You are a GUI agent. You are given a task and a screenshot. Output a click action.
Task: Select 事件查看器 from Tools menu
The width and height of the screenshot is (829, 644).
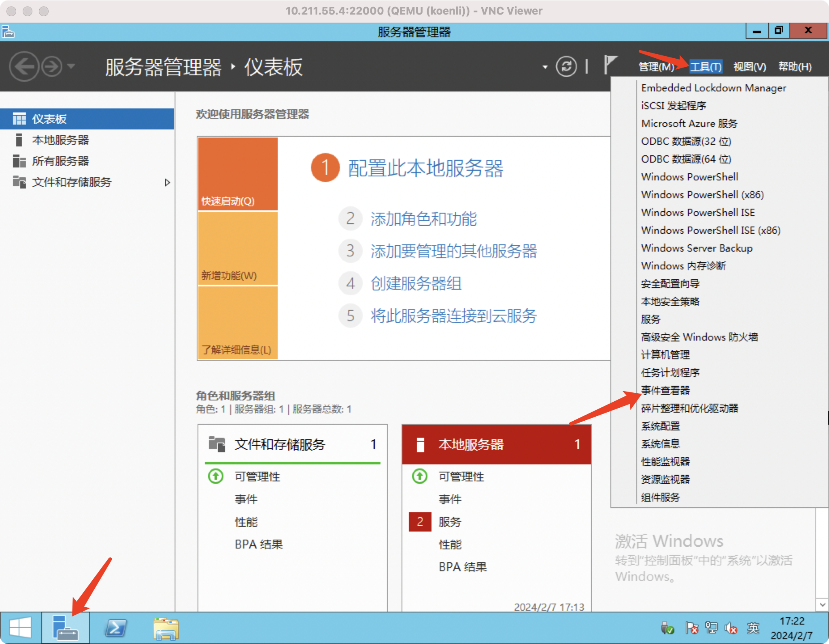665,390
